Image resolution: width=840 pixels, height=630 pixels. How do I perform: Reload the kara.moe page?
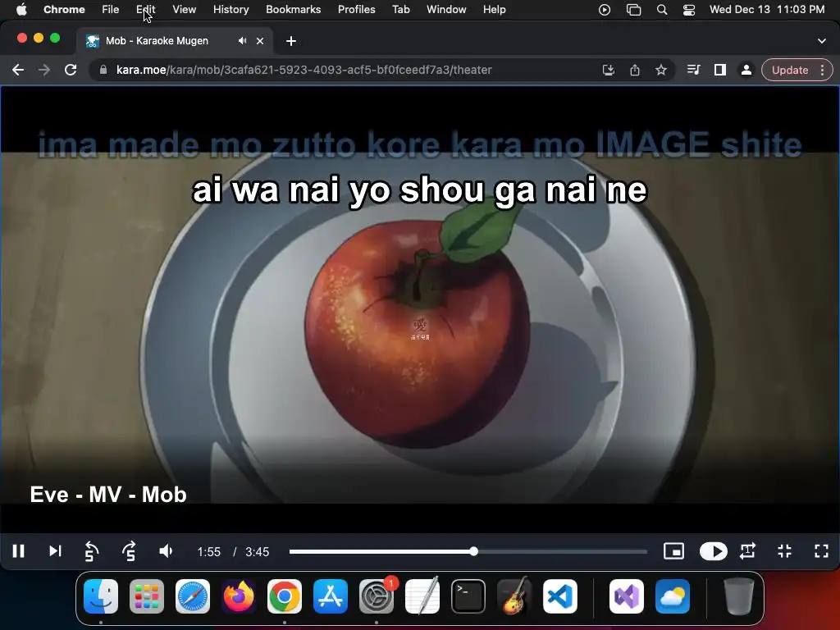[71, 71]
